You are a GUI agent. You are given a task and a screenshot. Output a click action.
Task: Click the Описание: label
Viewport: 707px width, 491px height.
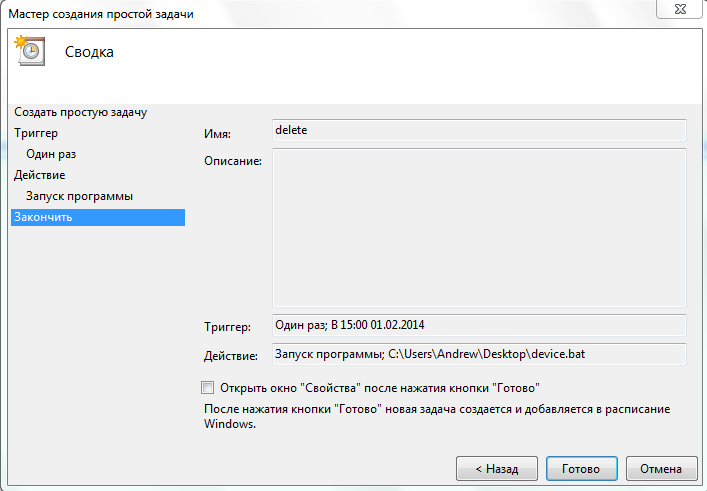pos(233,161)
